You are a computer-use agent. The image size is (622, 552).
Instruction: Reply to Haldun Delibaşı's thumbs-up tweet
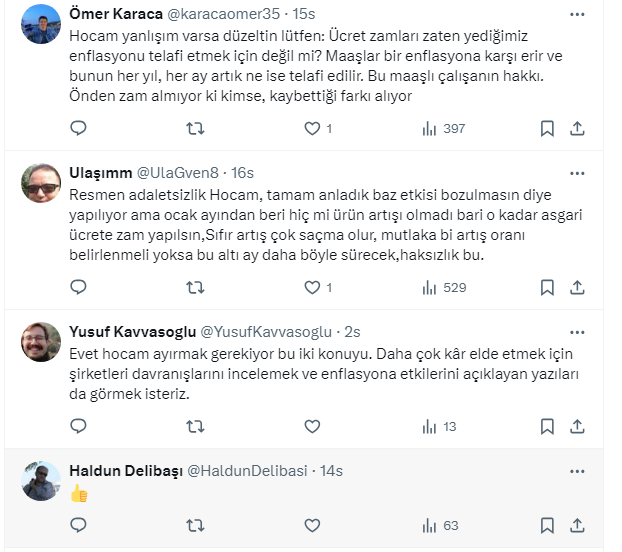click(x=79, y=525)
